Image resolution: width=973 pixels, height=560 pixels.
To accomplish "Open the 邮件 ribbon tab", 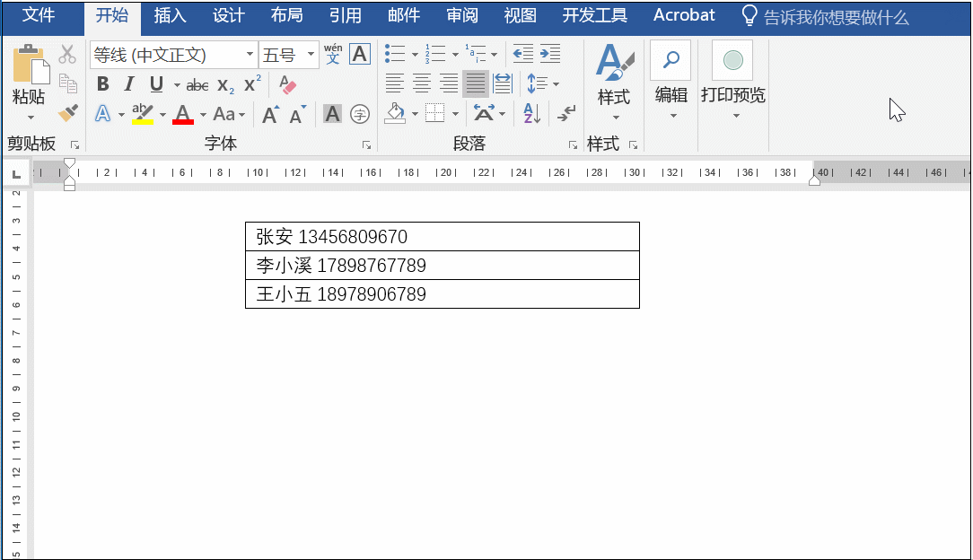I will click(401, 15).
